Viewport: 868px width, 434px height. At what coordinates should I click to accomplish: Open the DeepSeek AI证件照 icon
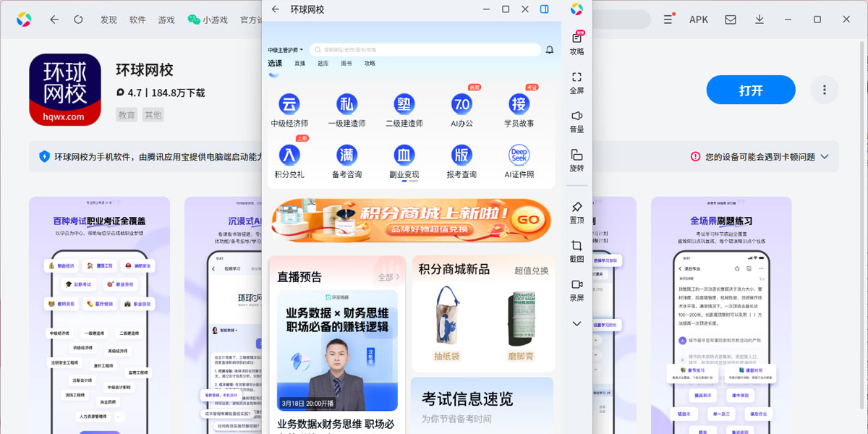tap(519, 162)
